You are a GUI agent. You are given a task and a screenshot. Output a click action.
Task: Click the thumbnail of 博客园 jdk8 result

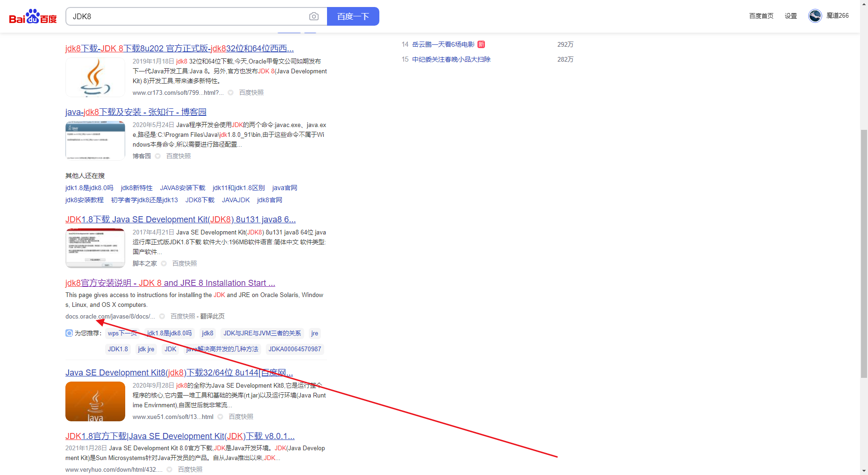pyautogui.click(x=95, y=141)
